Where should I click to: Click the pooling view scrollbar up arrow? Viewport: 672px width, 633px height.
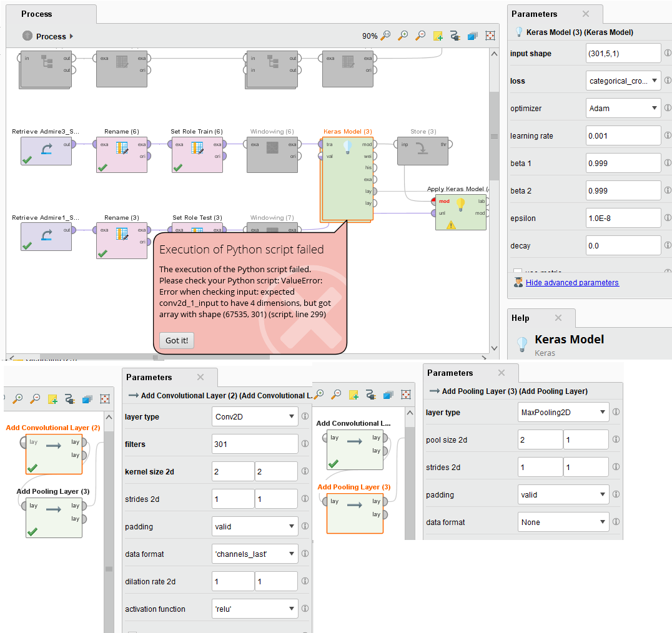(x=410, y=413)
